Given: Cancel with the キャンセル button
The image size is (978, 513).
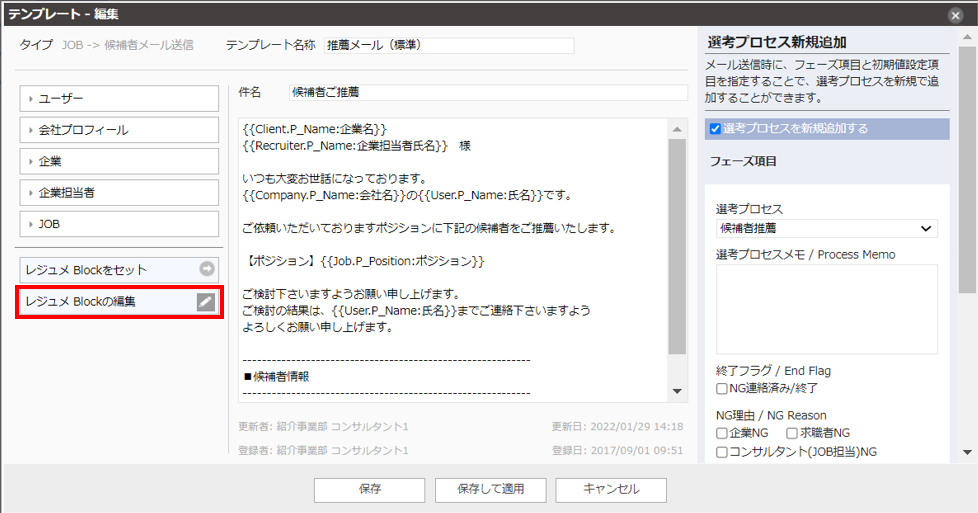Looking at the screenshot, I should coord(611,489).
